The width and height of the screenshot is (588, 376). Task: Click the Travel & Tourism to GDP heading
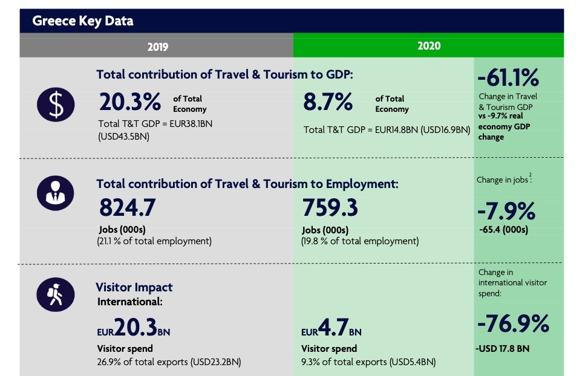(x=224, y=74)
